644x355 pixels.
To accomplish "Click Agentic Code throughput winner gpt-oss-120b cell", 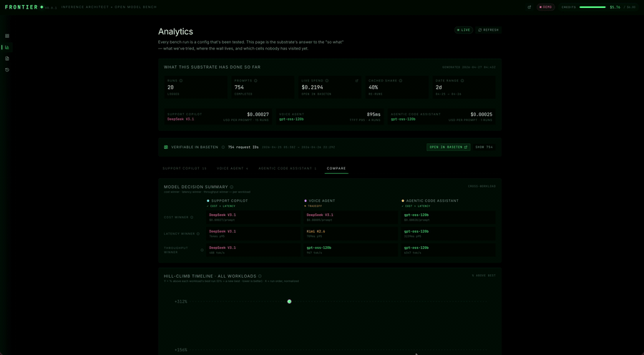I will click(448, 251).
